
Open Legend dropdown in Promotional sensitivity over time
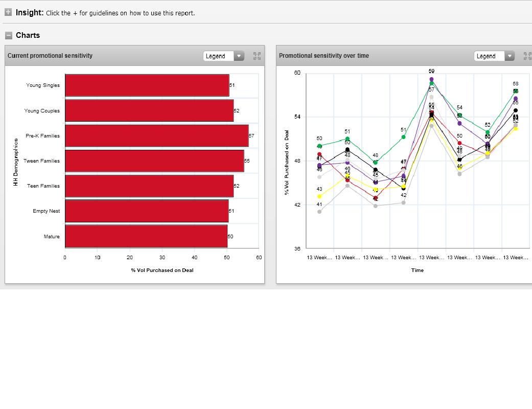click(495, 56)
